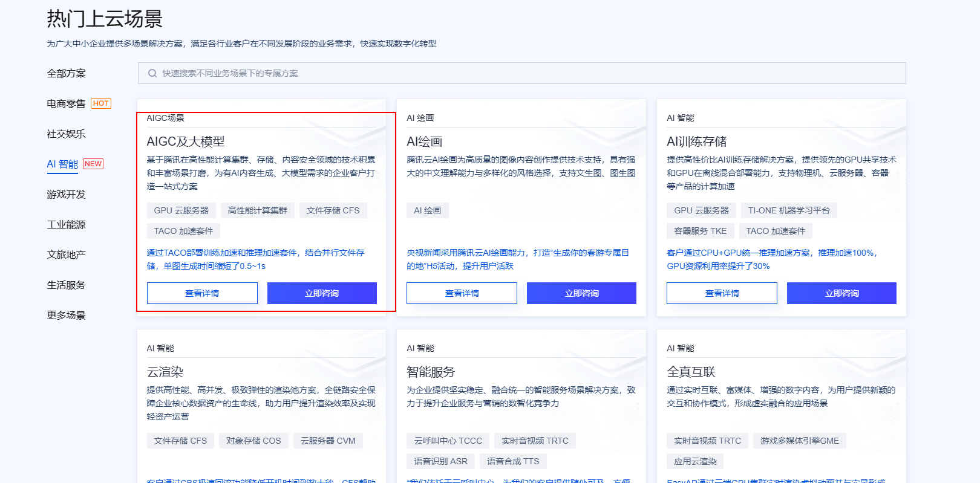Open the CPU+GPU统一推理加速 case link
980x483 pixels.
click(773, 259)
